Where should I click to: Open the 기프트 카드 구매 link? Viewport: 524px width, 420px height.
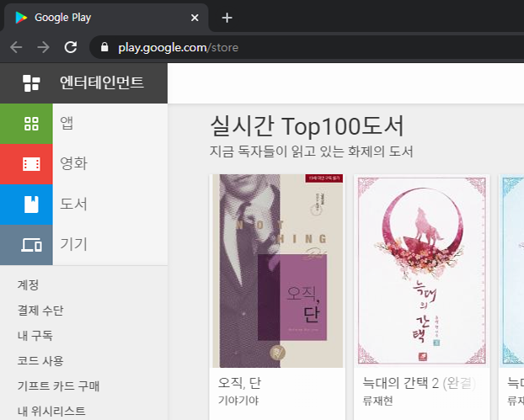pos(58,386)
